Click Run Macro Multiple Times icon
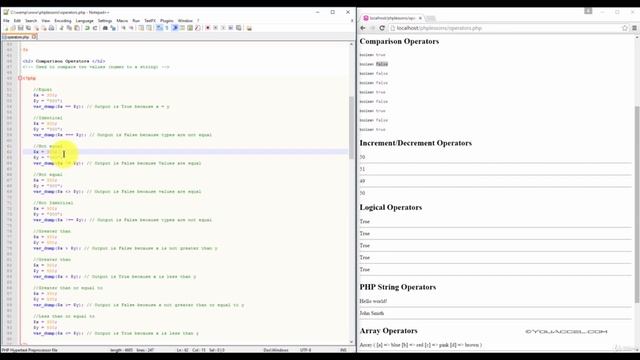This screenshot has width=640, height=360. click(231, 28)
